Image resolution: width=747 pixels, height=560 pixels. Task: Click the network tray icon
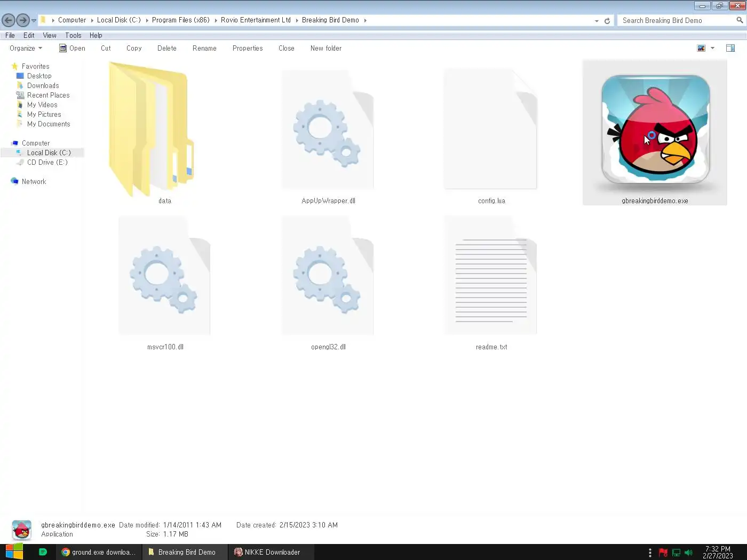click(x=676, y=553)
